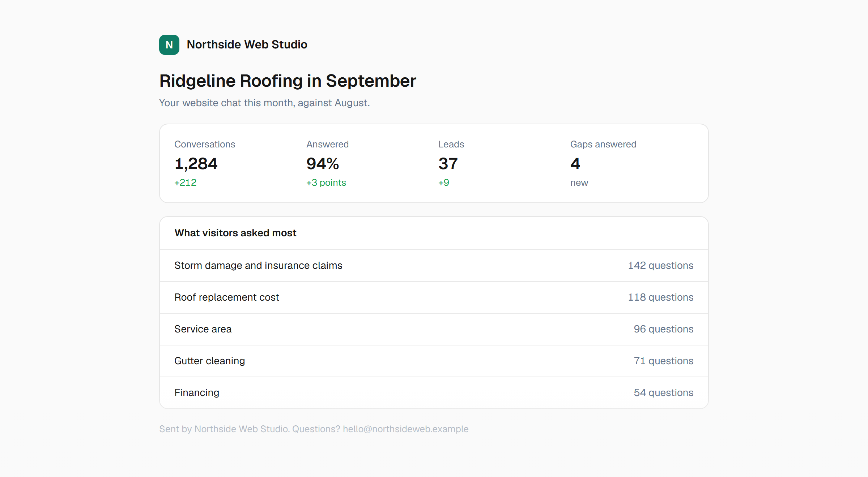Click the +212 change figure
868x477 pixels.
[x=186, y=182]
